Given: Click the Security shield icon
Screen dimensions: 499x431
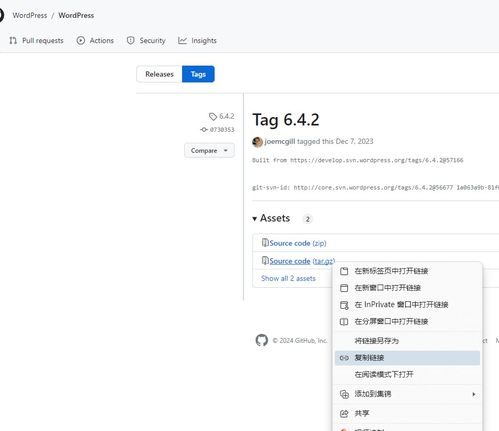Looking at the screenshot, I should (131, 41).
